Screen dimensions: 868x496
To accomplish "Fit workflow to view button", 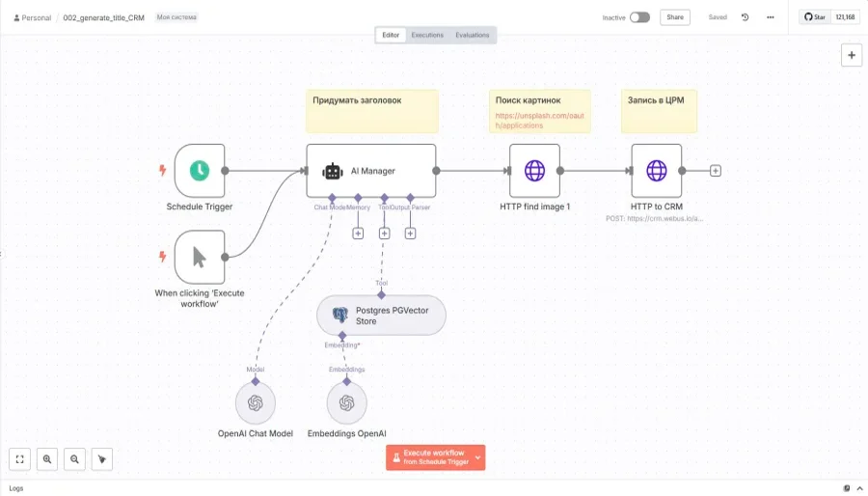I will click(20, 459).
